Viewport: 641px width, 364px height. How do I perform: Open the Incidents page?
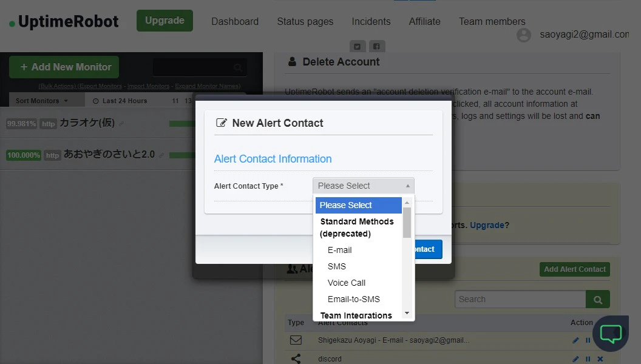(371, 22)
